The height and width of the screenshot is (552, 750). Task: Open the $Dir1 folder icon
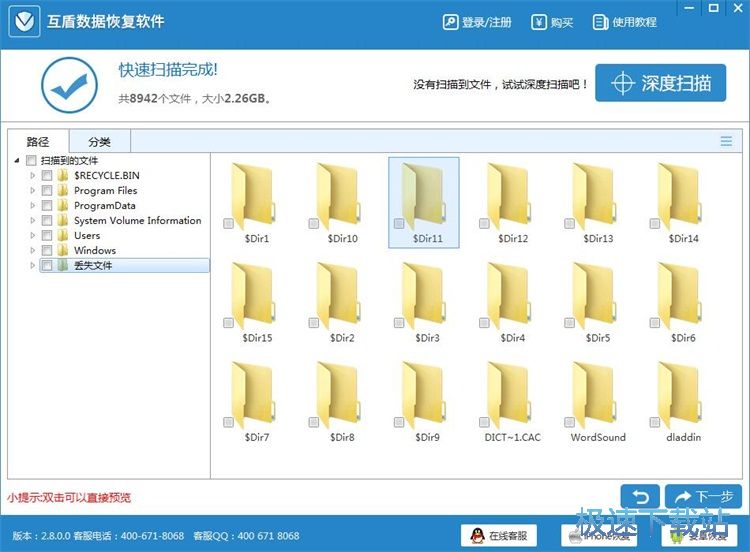click(253, 196)
